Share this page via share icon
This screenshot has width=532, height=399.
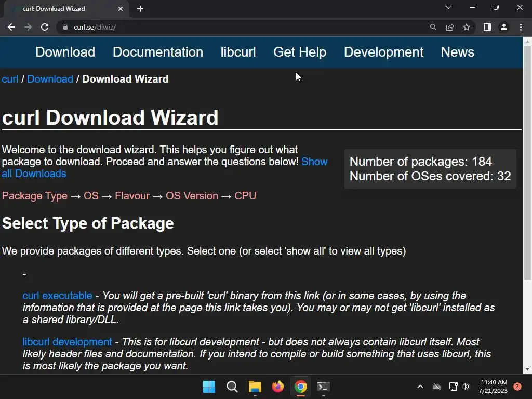(450, 27)
